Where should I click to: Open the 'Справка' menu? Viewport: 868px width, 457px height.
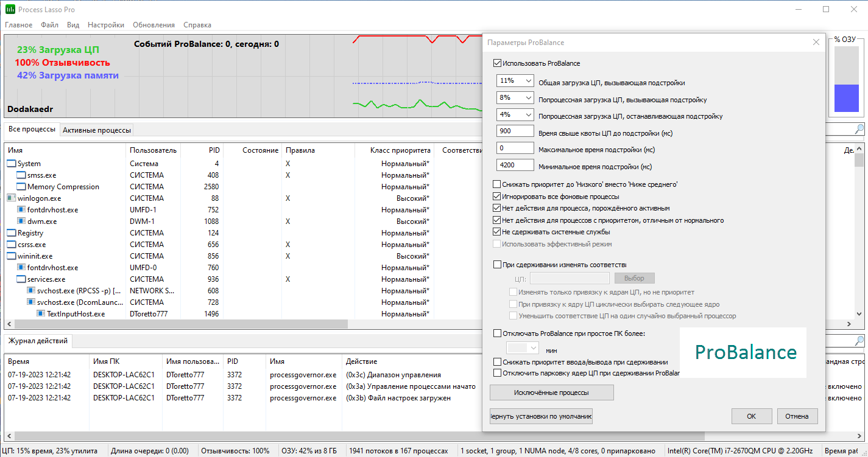(197, 25)
